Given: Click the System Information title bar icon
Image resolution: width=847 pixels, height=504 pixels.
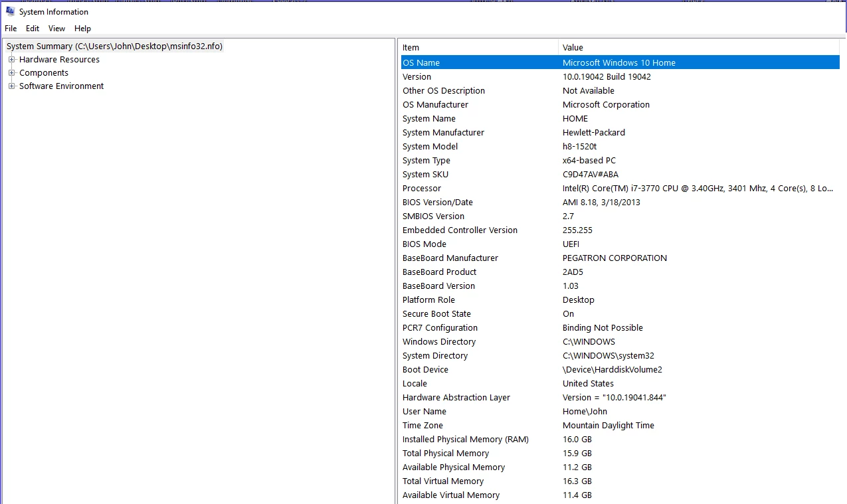Looking at the screenshot, I should click(x=10, y=11).
